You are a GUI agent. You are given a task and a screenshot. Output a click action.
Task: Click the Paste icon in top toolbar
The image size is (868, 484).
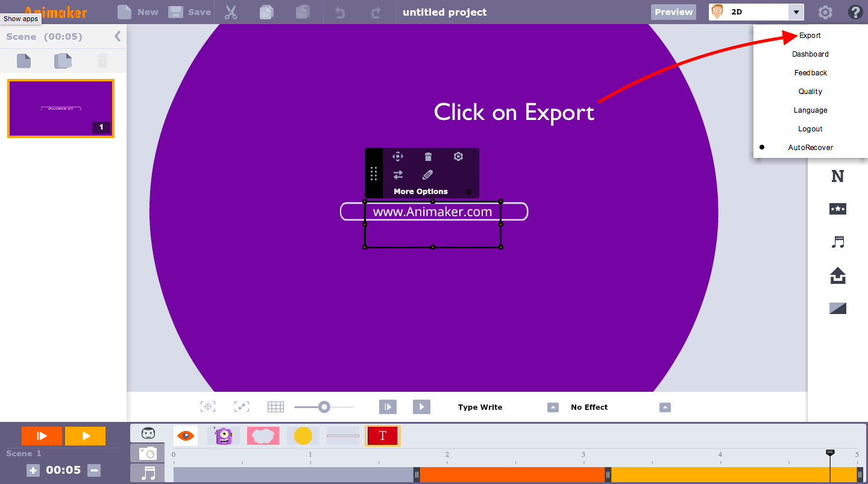(303, 12)
